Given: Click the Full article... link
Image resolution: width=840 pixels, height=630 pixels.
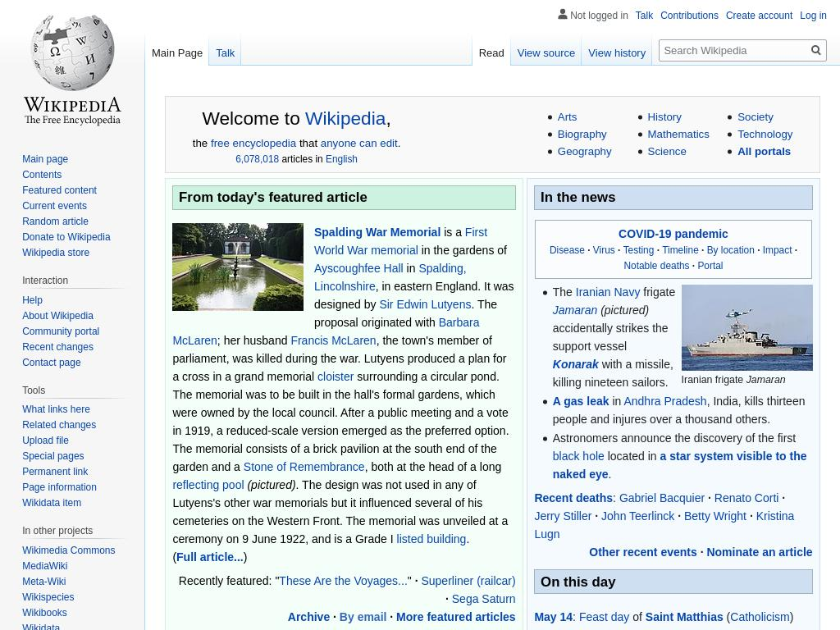Looking at the screenshot, I should pyautogui.click(x=210, y=557).
